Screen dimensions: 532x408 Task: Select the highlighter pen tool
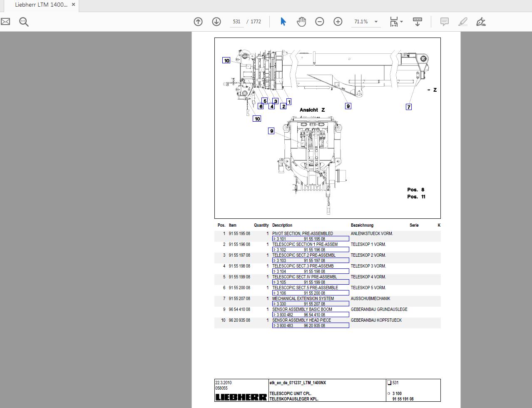[463, 22]
